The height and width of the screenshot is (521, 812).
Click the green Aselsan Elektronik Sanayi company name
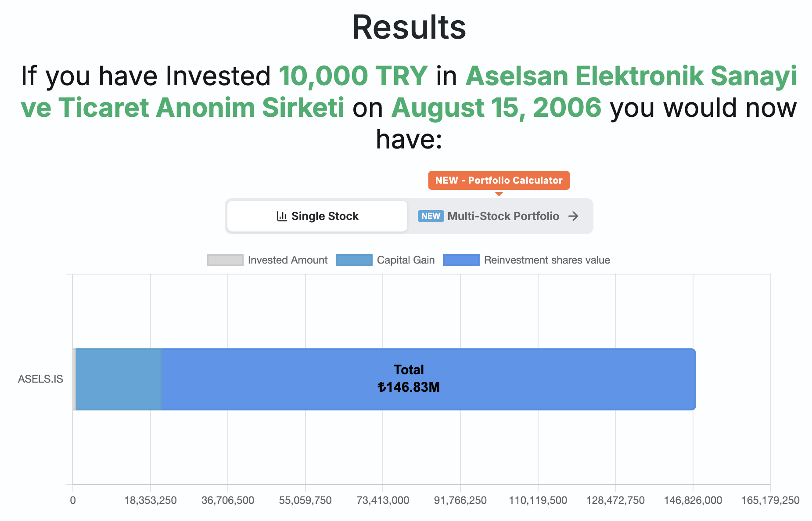tap(631, 76)
